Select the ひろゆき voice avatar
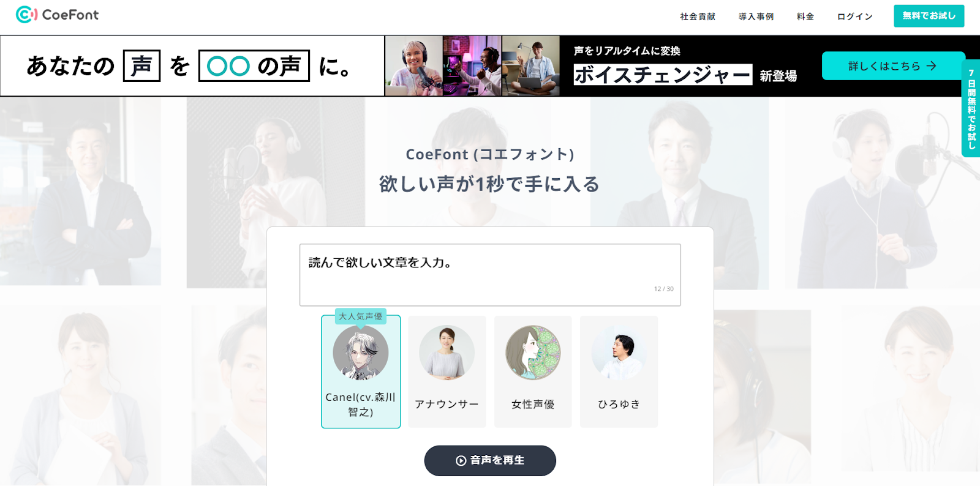980x486 pixels. 619,353
